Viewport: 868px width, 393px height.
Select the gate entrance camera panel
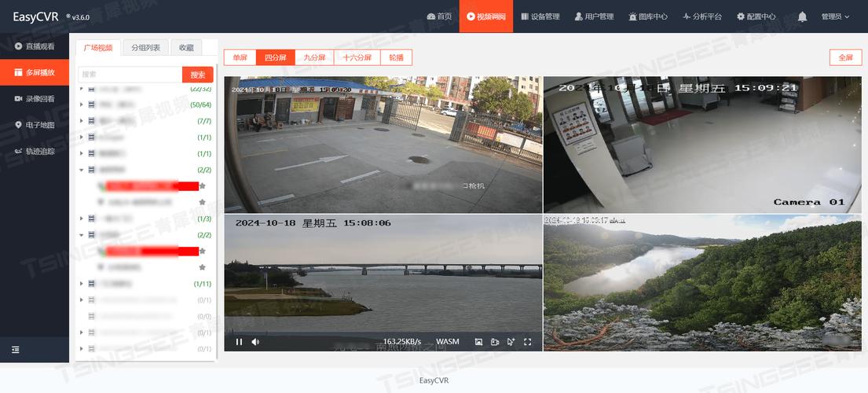point(383,145)
